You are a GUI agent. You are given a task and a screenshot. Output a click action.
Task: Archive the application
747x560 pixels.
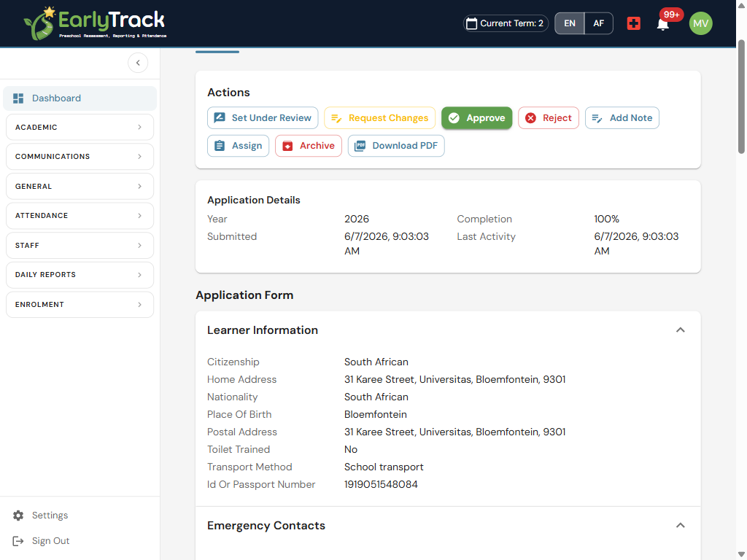(x=309, y=146)
